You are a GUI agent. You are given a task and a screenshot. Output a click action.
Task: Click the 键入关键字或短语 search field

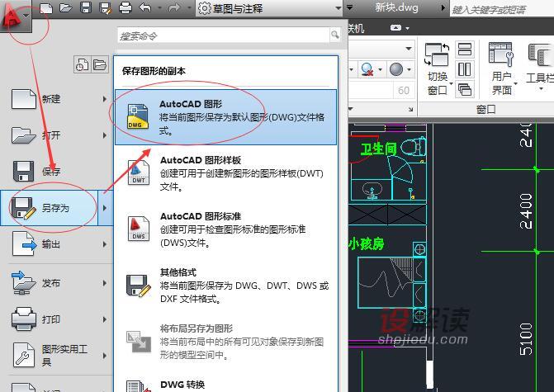point(502,10)
